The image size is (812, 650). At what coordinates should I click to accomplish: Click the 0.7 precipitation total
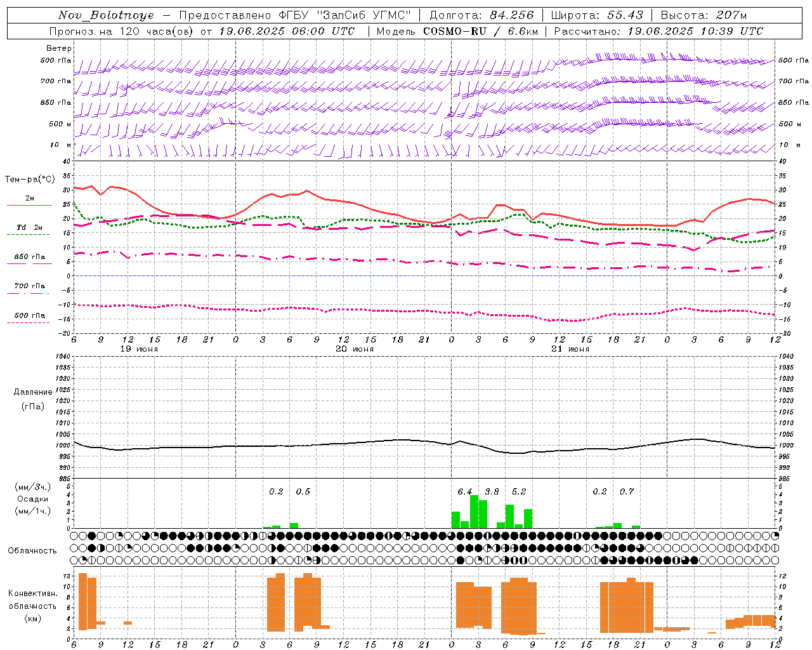(x=627, y=491)
